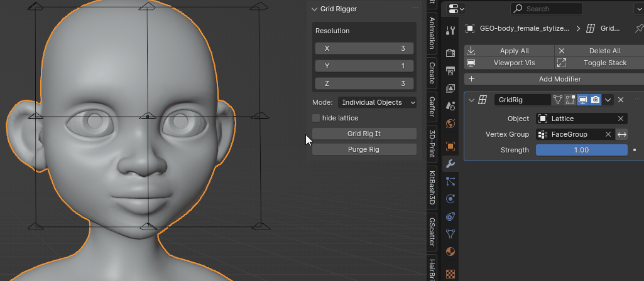Click the animate dot next to Strength
This screenshot has height=281, width=644.
coord(635,150)
